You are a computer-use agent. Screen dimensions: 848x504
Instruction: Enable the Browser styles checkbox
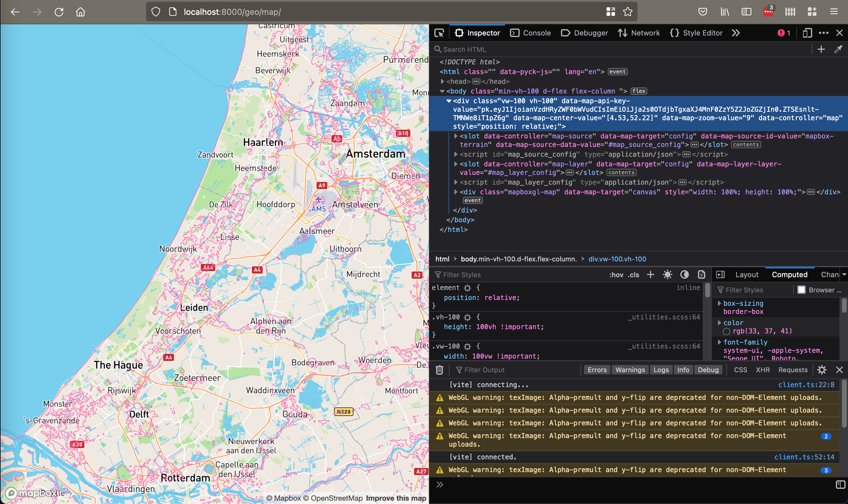pyautogui.click(x=801, y=290)
